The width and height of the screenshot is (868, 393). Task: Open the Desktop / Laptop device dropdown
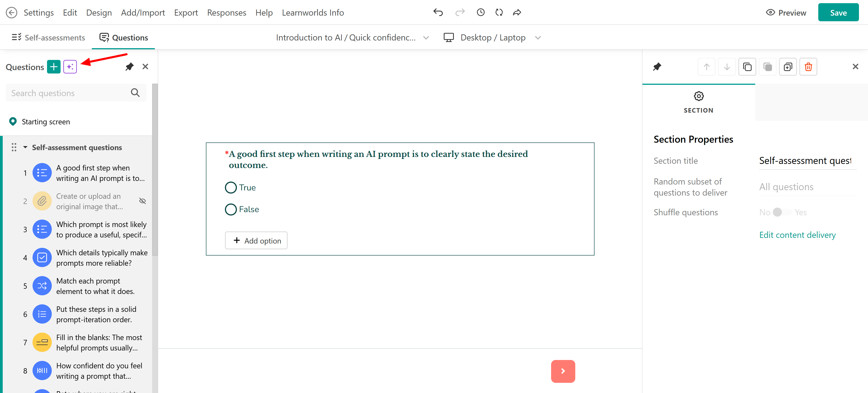click(492, 37)
